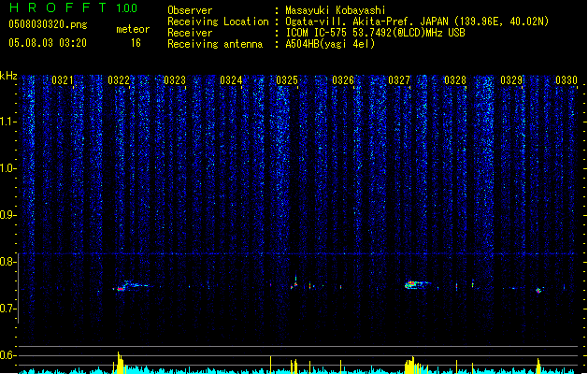The image size is (588, 374).
Task: Click the 0325 time marker
Action: click(x=287, y=80)
